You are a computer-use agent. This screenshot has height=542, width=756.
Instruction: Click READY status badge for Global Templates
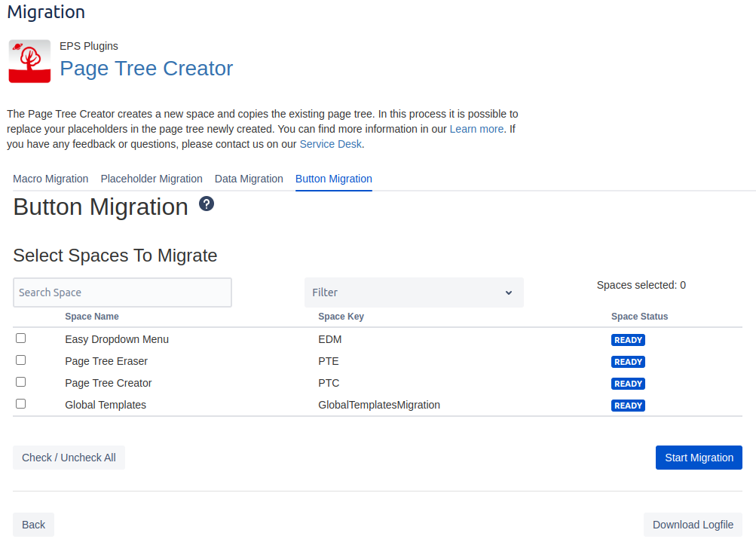coord(628,406)
